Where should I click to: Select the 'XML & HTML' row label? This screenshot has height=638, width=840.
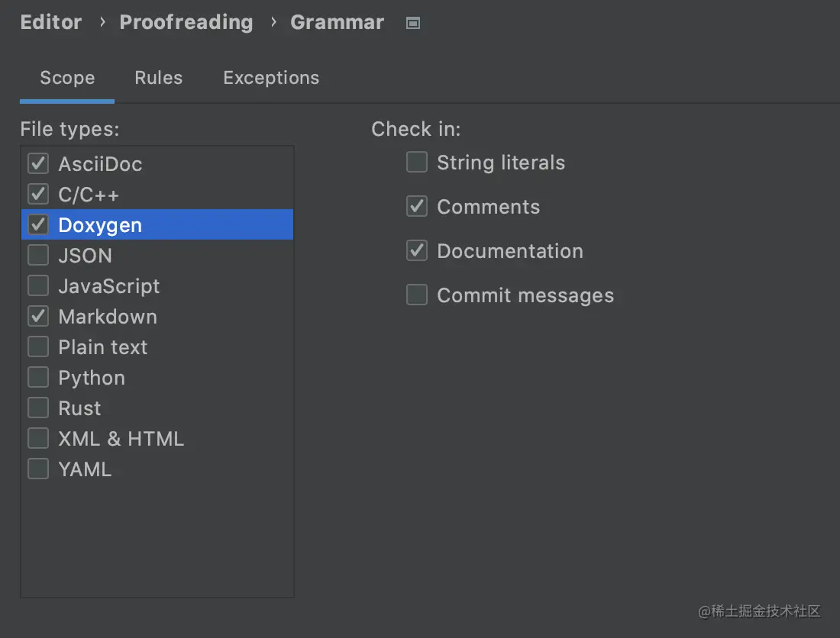121,439
